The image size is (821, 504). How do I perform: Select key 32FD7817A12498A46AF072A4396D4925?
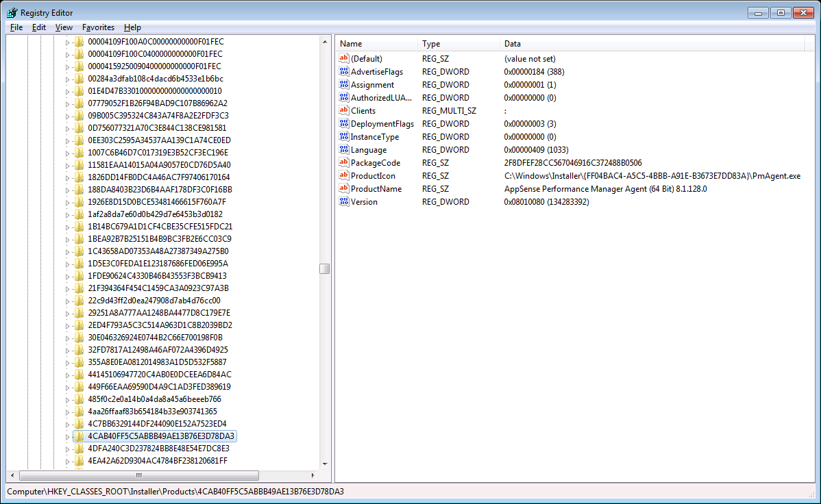158,350
